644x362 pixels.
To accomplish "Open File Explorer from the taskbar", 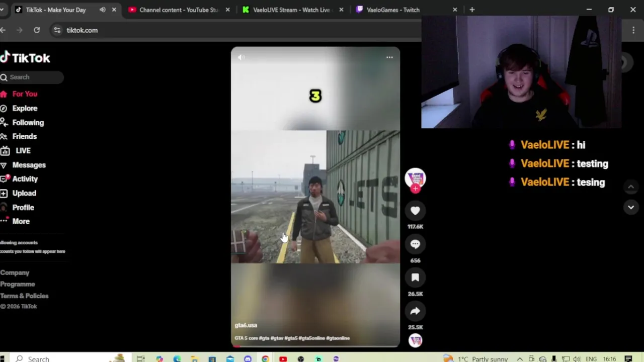I will [x=195, y=358].
